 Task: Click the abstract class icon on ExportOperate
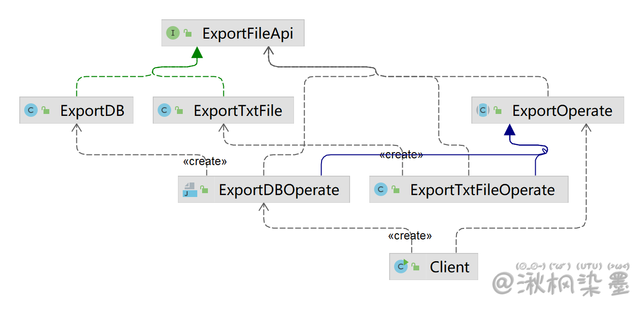483,111
